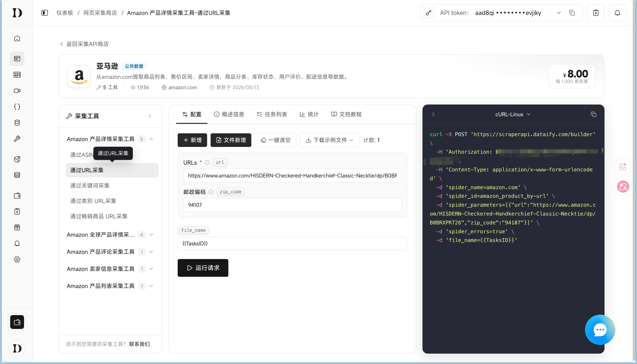Open the 下载示例文件 dropdown
Image resolution: width=637 pixels, height=364 pixels.
(330, 140)
